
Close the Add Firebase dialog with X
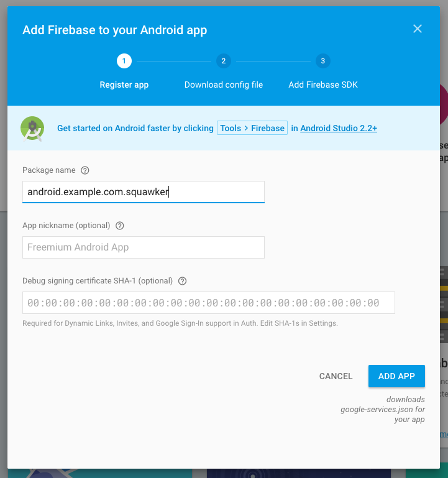(418, 29)
